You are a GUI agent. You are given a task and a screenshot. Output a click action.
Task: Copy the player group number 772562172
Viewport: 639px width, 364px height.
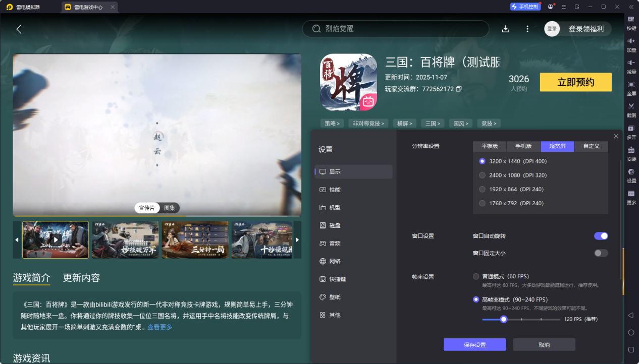click(x=458, y=88)
